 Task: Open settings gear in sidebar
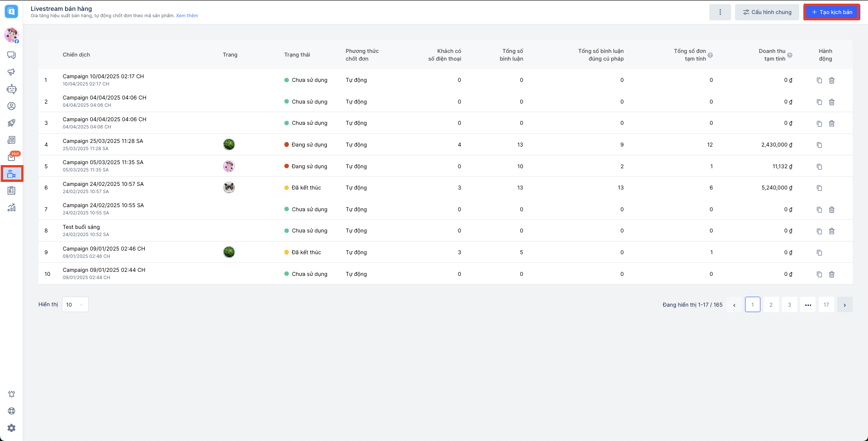pyautogui.click(x=12, y=428)
